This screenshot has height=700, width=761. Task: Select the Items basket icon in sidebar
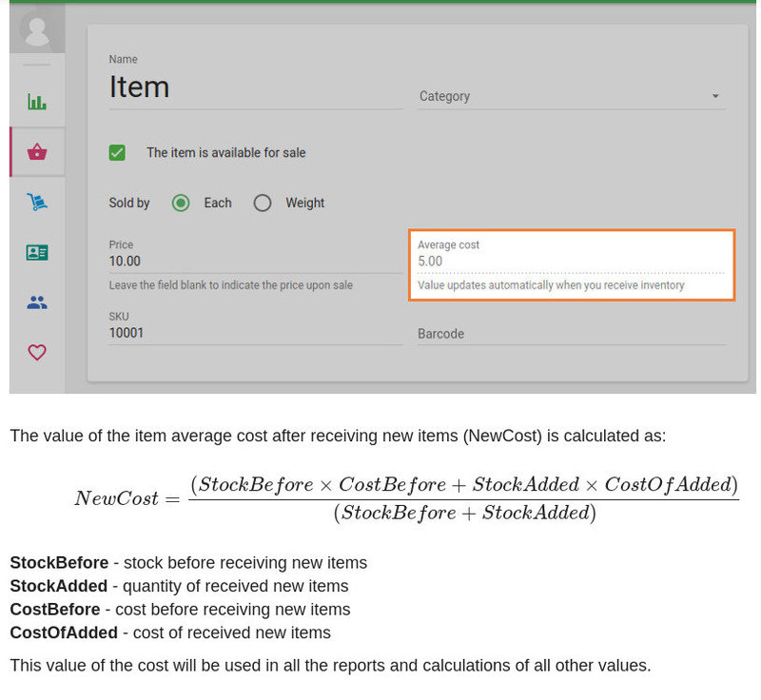pos(37,152)
